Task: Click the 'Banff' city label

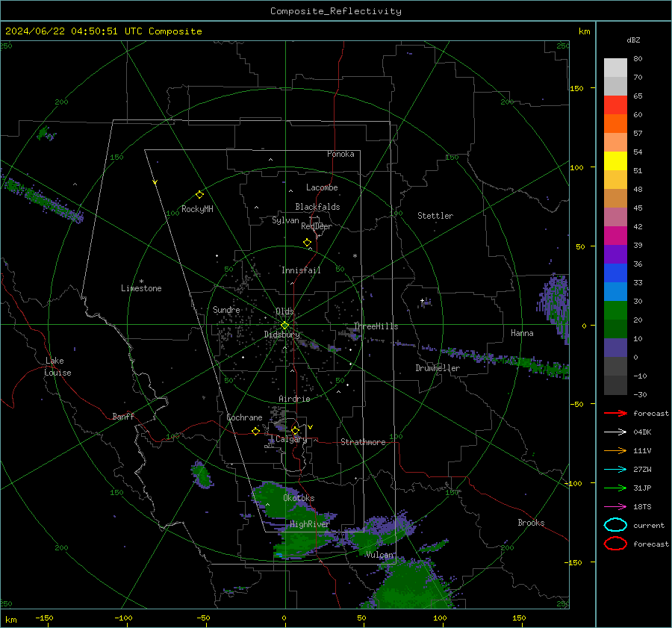Action: [123, 416]
